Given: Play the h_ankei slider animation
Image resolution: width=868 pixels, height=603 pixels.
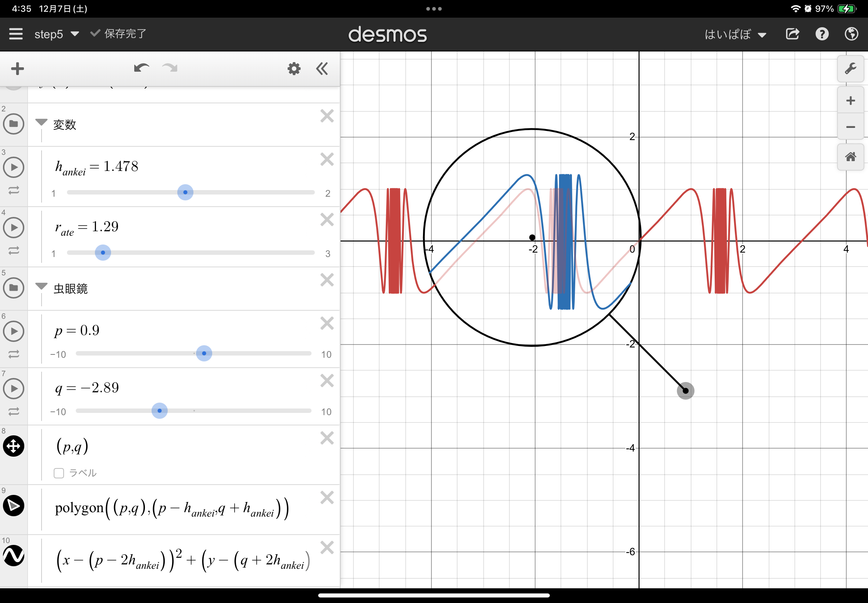Looking at the screenshot, I should [14, 167].
